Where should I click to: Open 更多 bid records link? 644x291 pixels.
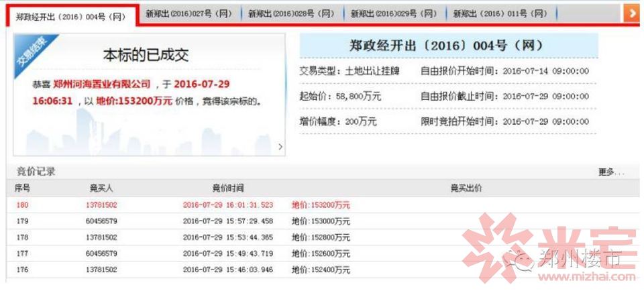pyautogui.click(x=611, y=172)
